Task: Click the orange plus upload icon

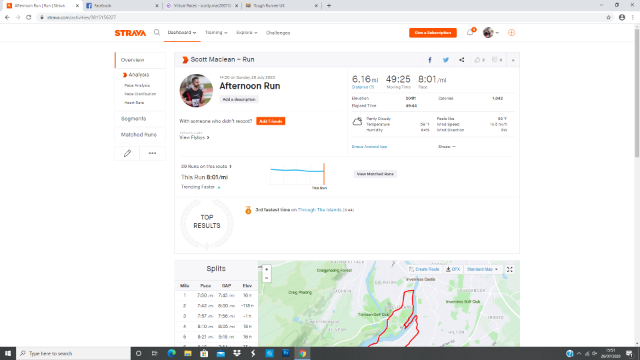Action: tap(511, 33)
